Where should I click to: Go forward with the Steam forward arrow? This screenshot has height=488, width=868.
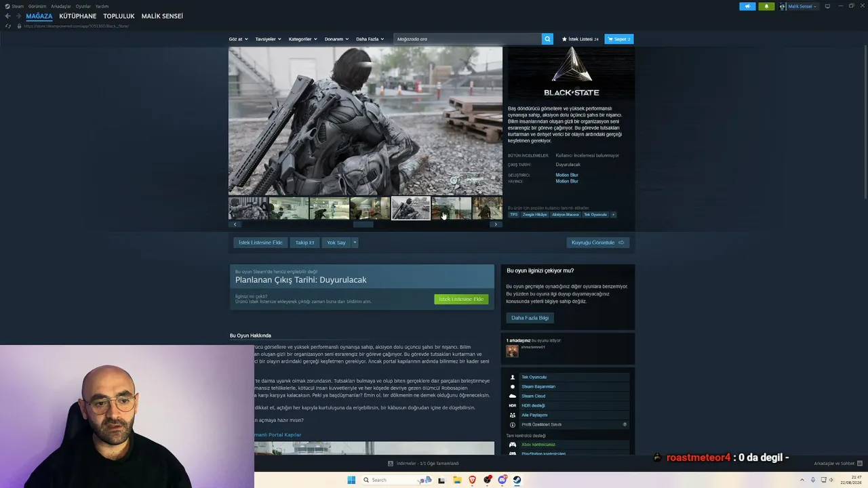pos(18,16)
